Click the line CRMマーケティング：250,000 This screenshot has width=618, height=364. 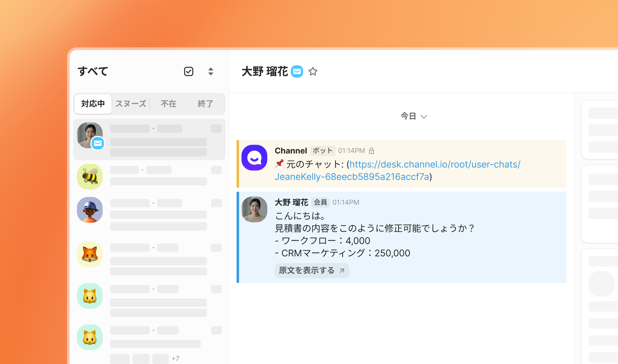pyautogui.click(x=342, y=253)
